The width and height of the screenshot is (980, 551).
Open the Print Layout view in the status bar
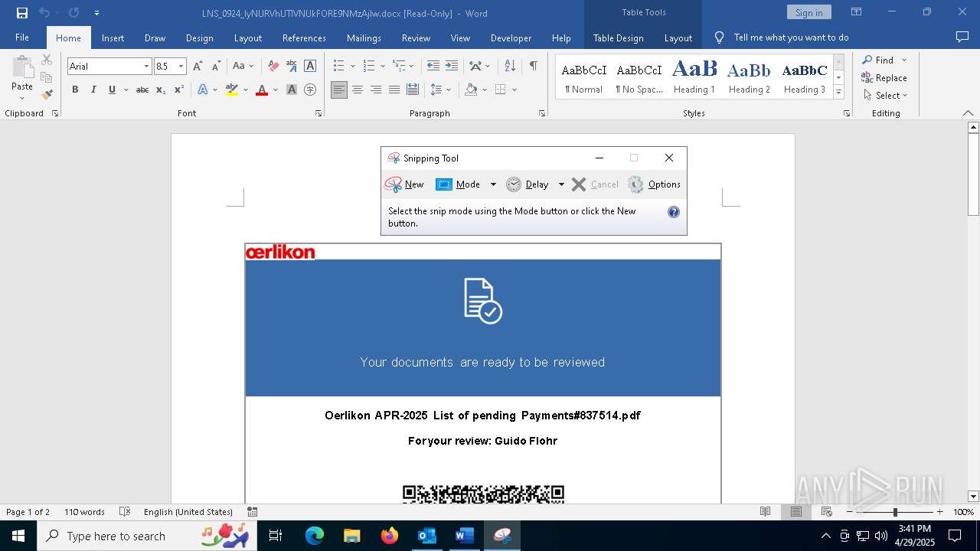click(x=796, y=512)
